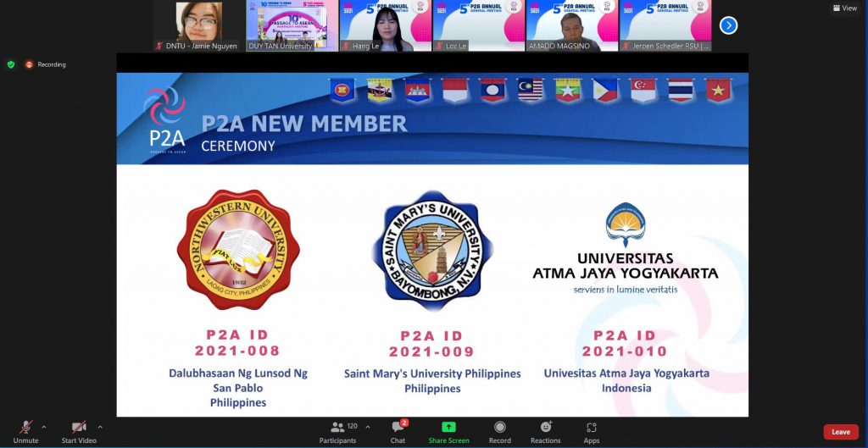
Task: Click the Philippines flag pennant in the slide
Action: pos(605,90)
